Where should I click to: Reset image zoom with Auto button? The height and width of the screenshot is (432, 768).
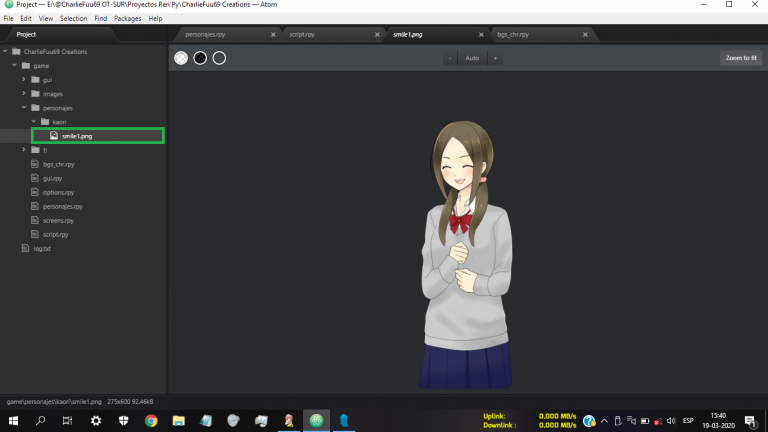click(472, 58)
